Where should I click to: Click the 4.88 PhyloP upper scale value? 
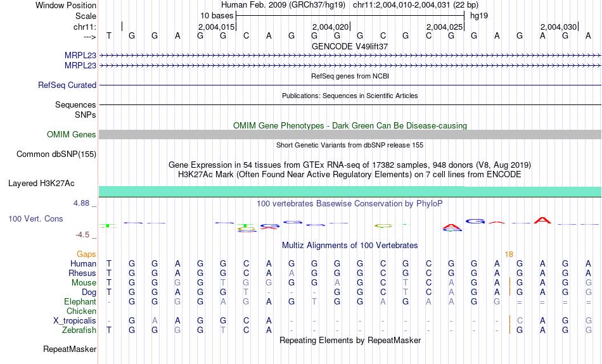(81, 203)
